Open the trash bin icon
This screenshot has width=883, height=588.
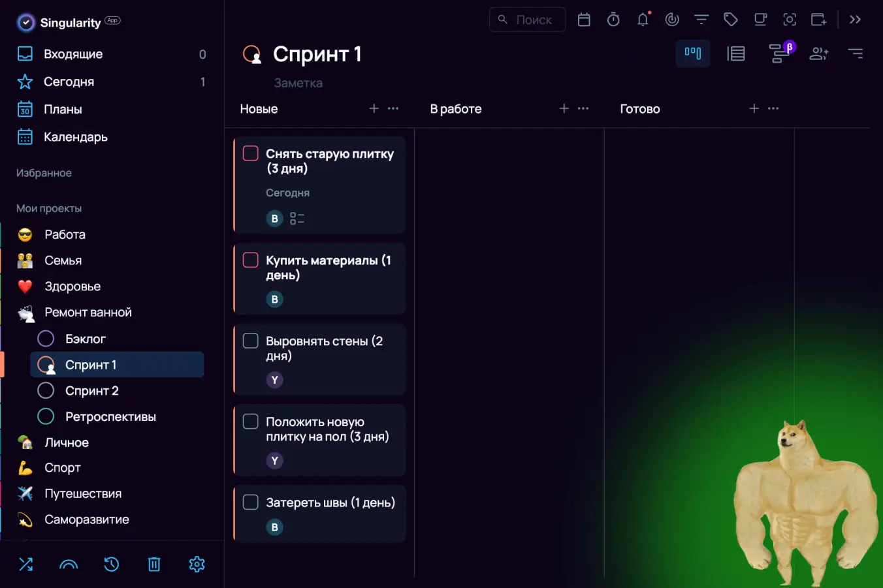[x=154, y=564]
